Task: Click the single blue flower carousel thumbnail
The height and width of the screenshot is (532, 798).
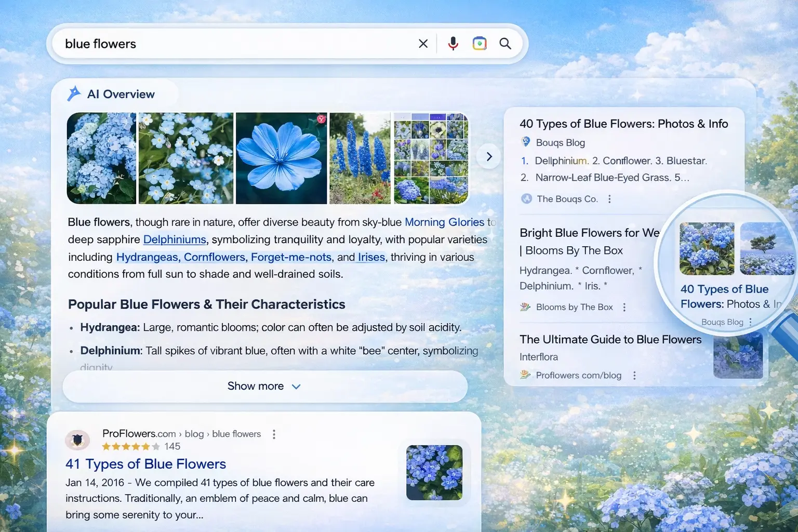Action: [281, 158]
